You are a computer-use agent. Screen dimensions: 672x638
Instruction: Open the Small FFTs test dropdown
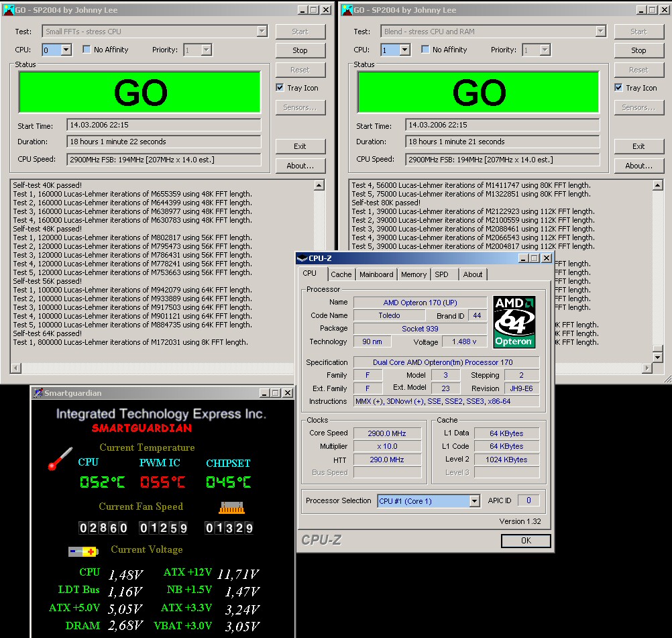pos(262,32)
